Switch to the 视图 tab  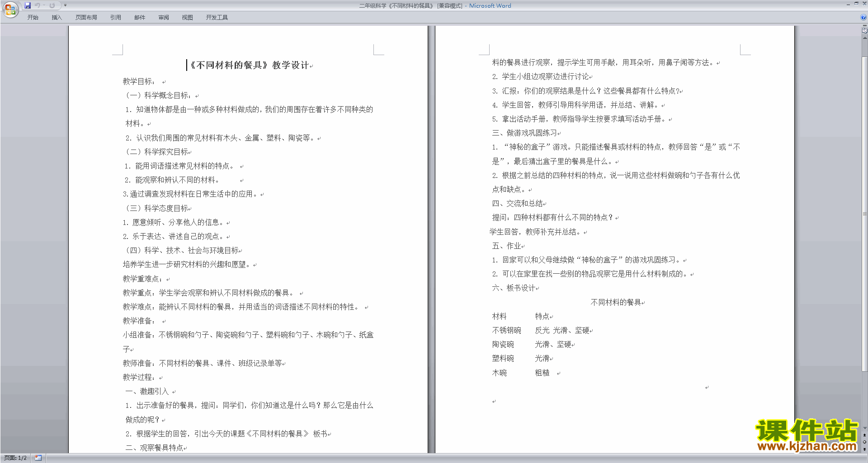(188, 17)
